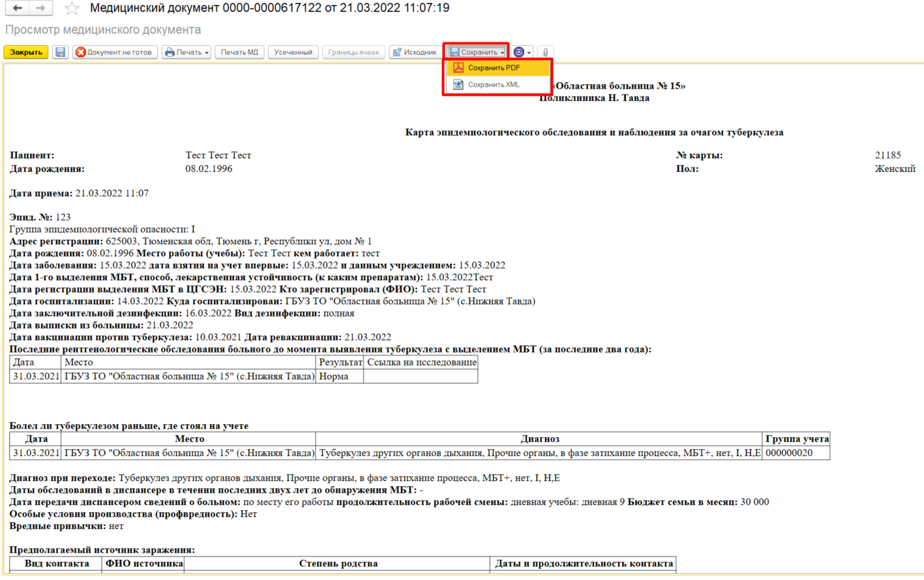924x580 pixels.
Task: Choose Сохранить XML from the menu
Action: (494, 85)
